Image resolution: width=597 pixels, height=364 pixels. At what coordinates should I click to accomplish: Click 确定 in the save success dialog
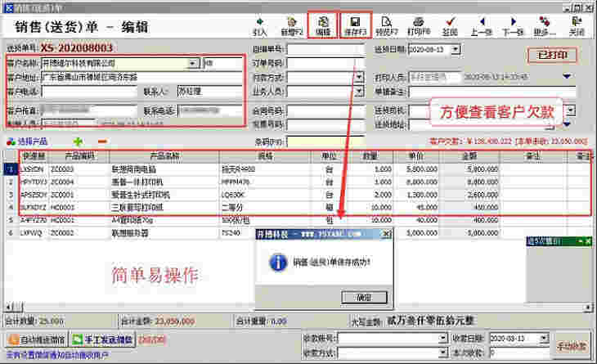click(364, 298)
